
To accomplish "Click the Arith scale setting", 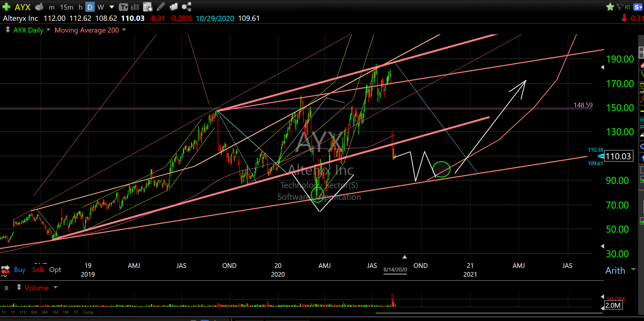I will tap(615, 270).
